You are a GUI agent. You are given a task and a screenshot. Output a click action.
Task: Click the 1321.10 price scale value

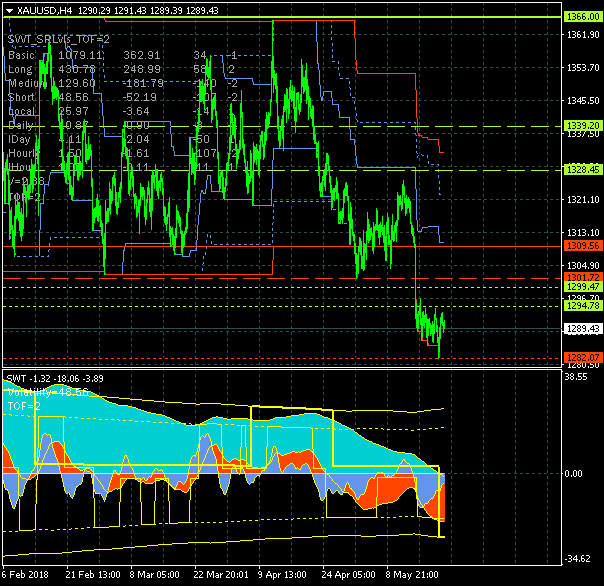pos(583,200)
